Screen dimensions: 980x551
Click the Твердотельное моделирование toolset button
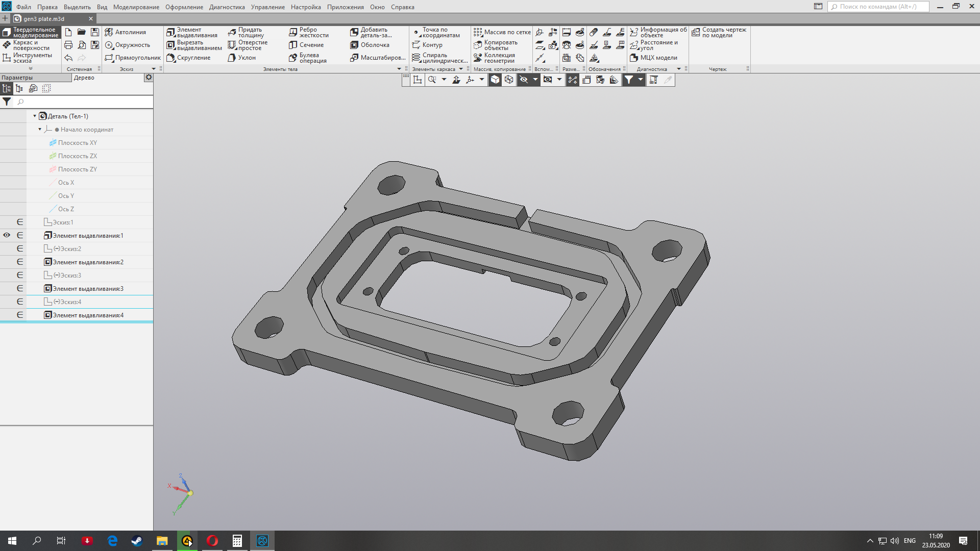(x=31, y=32)
